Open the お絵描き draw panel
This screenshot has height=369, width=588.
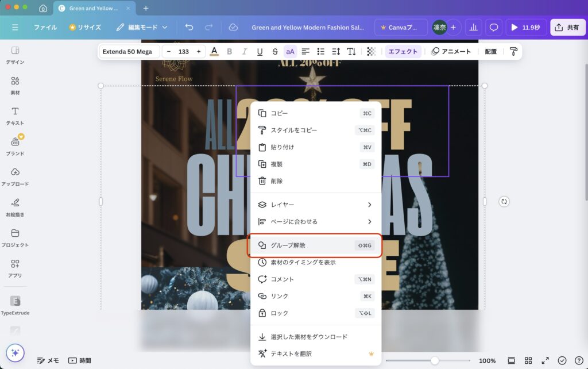(x=15, y=207)
